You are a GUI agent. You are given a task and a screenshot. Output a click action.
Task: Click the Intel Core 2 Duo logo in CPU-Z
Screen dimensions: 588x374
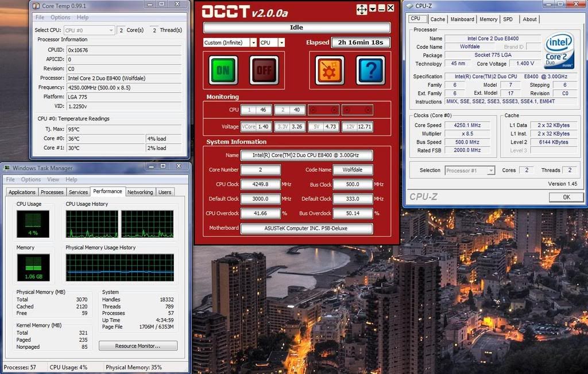pos(559,50)
